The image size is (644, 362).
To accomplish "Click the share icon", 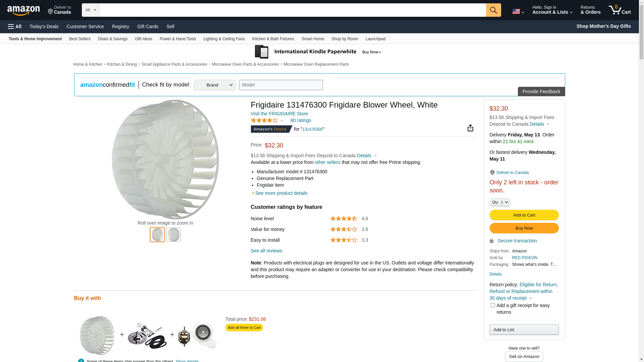I will [470, 128].
